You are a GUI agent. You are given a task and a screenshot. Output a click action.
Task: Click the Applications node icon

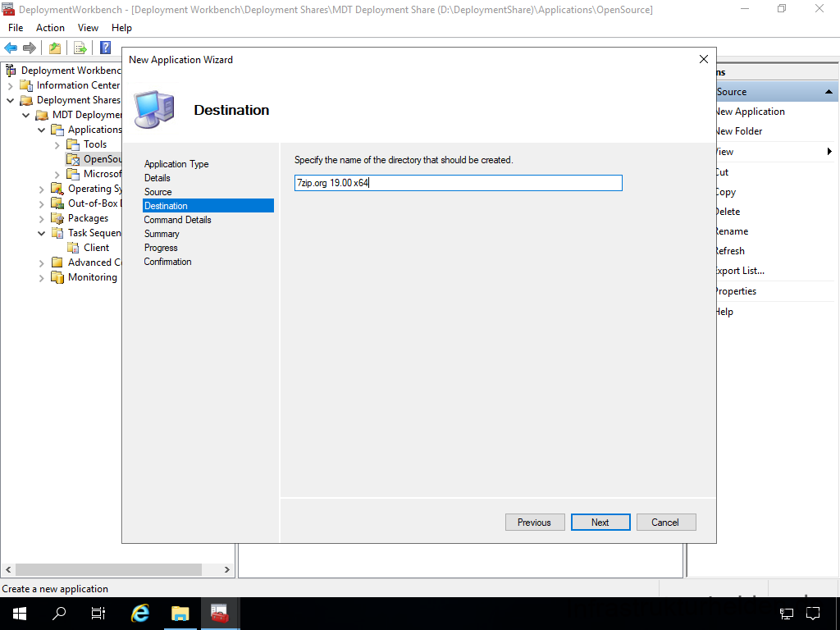pyautogui.click(x=57, y=130)
